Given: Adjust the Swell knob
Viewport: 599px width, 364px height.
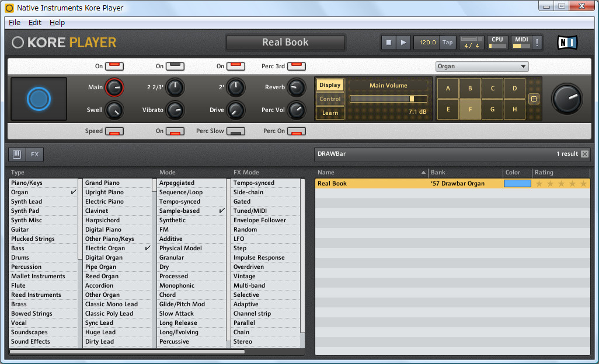Looking at the screenshot, I should (114, 110).
